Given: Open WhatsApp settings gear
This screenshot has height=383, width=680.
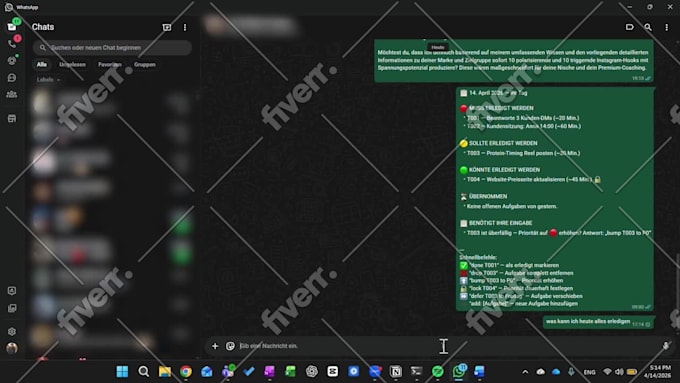Looking at the screenshot, I should coord(12,331).
